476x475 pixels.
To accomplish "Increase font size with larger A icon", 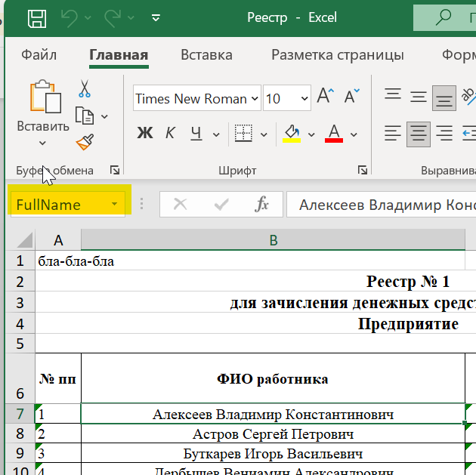I will coord(325,97).
